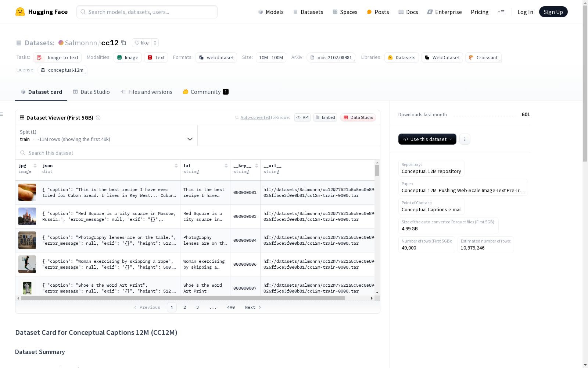Click the three-dot dataset options icon
The image size is (588, 368).
click(x=465, y=139)
